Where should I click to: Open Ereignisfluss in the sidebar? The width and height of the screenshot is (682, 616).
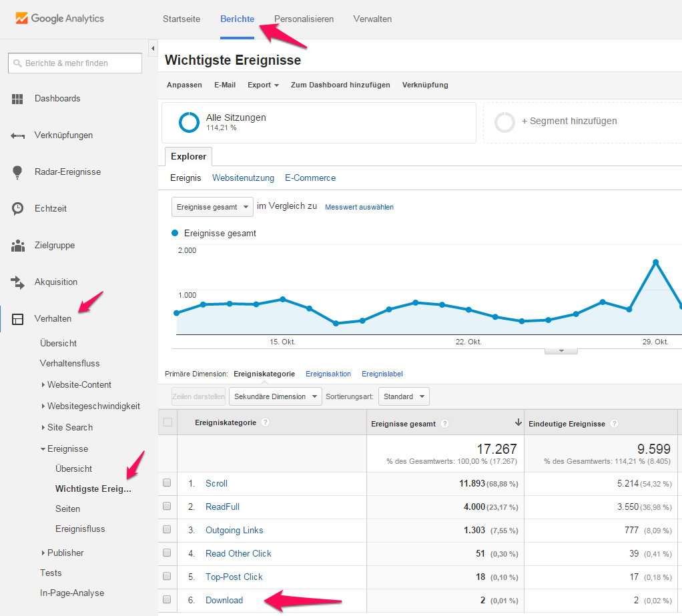pyautogui.click(x=80, y=529)
